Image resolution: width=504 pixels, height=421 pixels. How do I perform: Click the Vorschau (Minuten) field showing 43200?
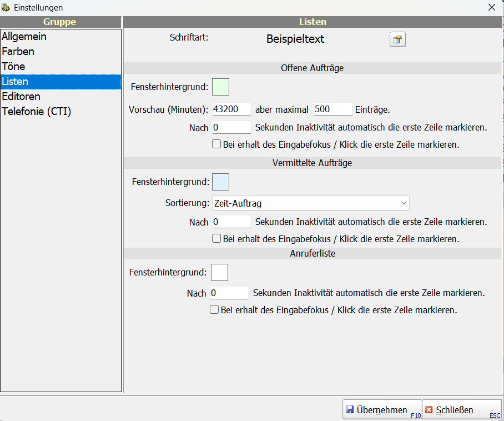231,109
